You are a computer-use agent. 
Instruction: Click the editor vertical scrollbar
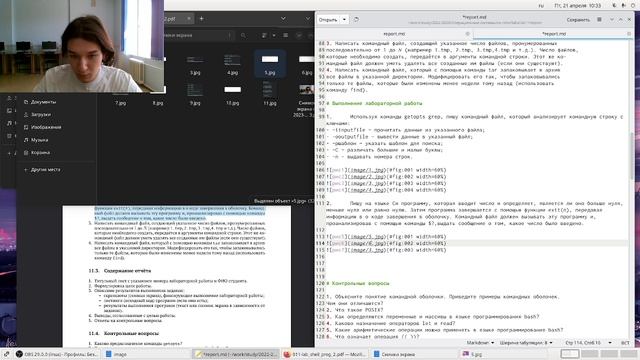click(632, 155)
